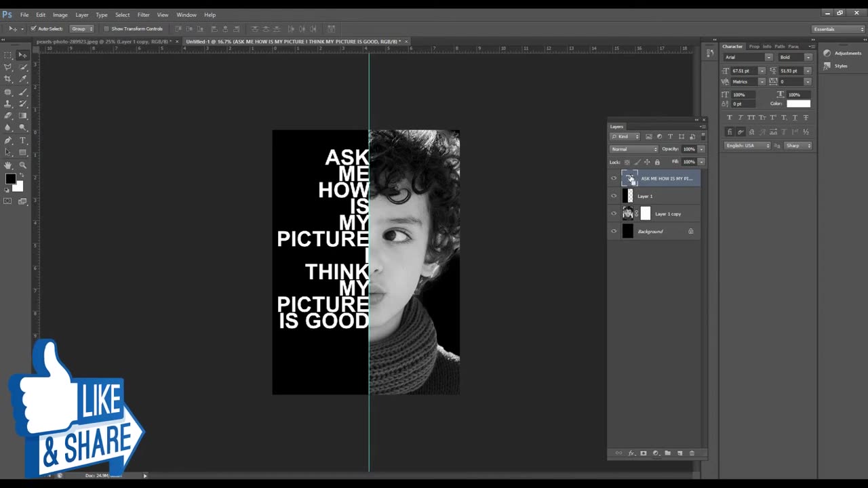The height and width of the screenshot is (488, 868).
Task: Select the Healing Brush tool
Action: point(7,91)
